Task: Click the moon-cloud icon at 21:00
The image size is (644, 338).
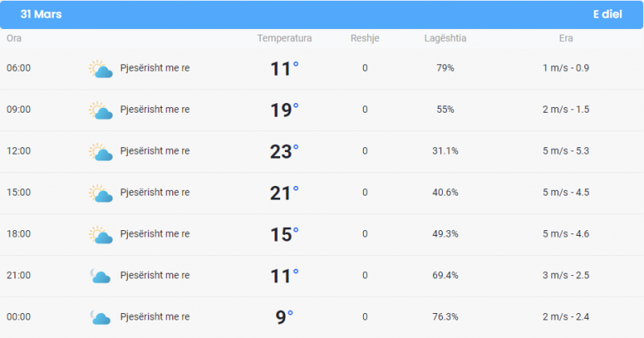Action: [100, 276]
